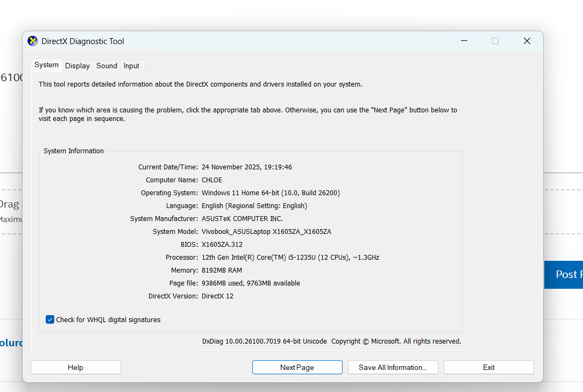This screenshot has height=392, width=583.
Task: Click the greyed-out maximize button
Action: [x=495, y=41]
